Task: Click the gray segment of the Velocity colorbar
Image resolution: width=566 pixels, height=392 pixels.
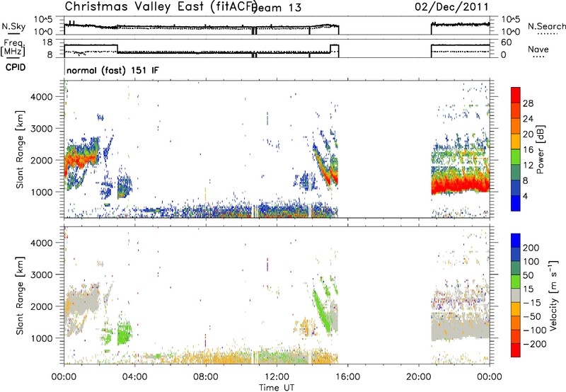Action: [x=516, y=295]
